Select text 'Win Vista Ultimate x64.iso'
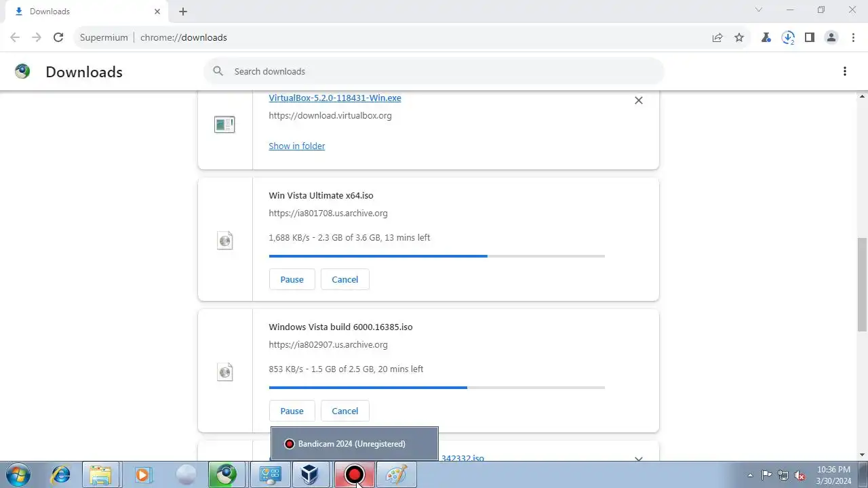 [x=321, y=196]
